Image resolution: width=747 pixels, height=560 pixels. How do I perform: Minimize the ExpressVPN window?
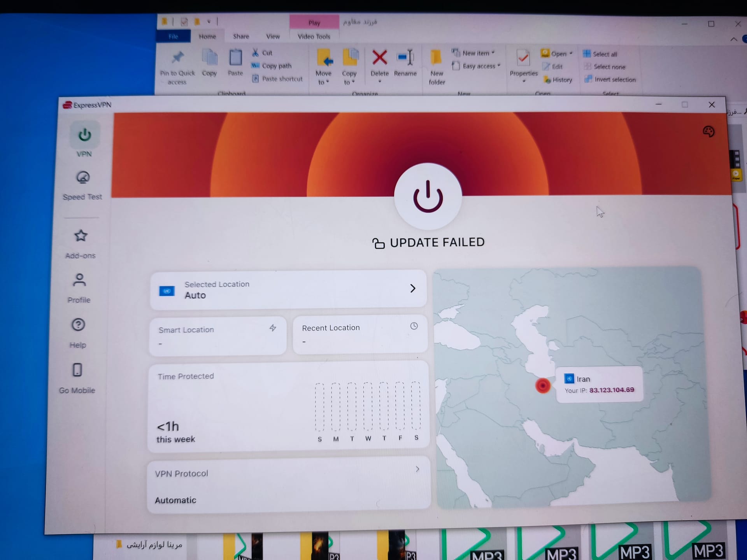tap(658, 104)
